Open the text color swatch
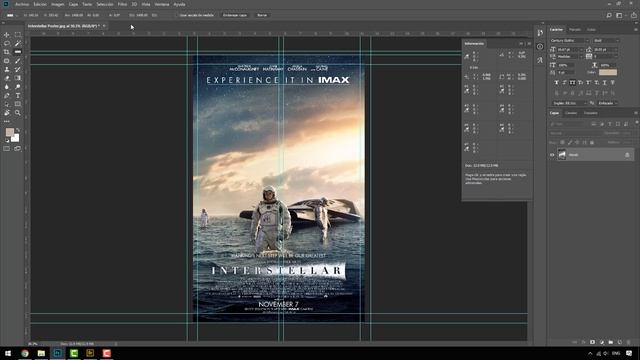Screen dimensions: 640x360 [608, 72]
